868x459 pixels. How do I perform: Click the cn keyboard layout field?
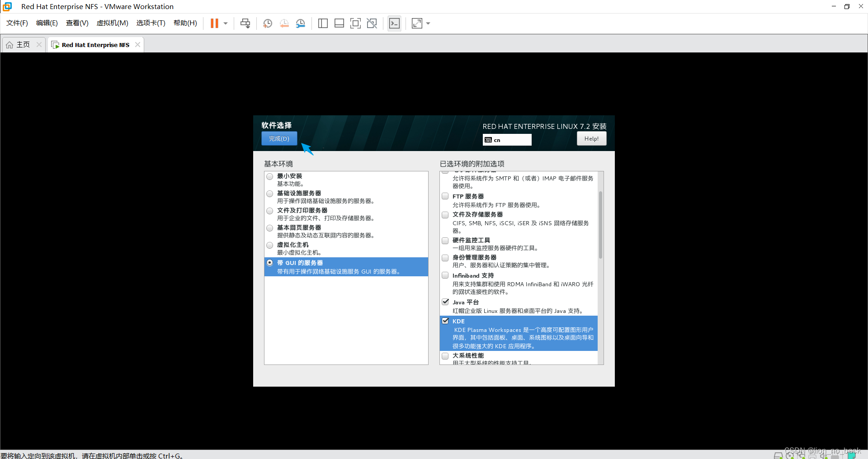(x=507, y=140)
